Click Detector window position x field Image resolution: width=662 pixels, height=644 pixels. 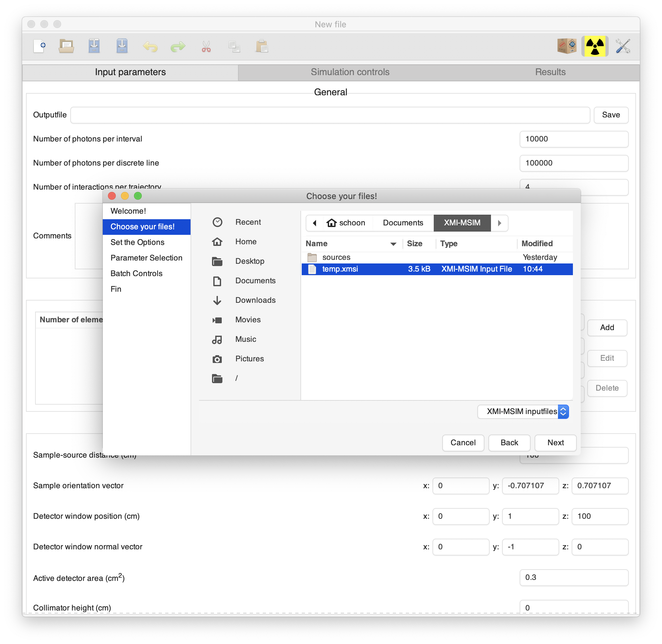460,516
